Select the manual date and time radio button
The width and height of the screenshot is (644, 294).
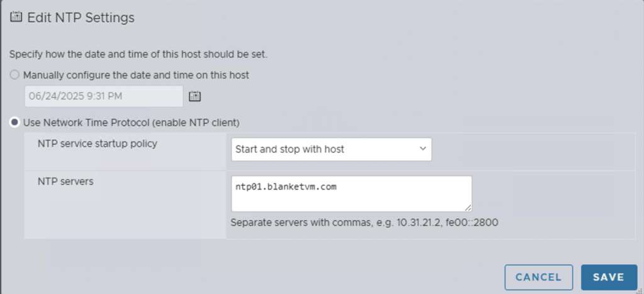(14, 75)
